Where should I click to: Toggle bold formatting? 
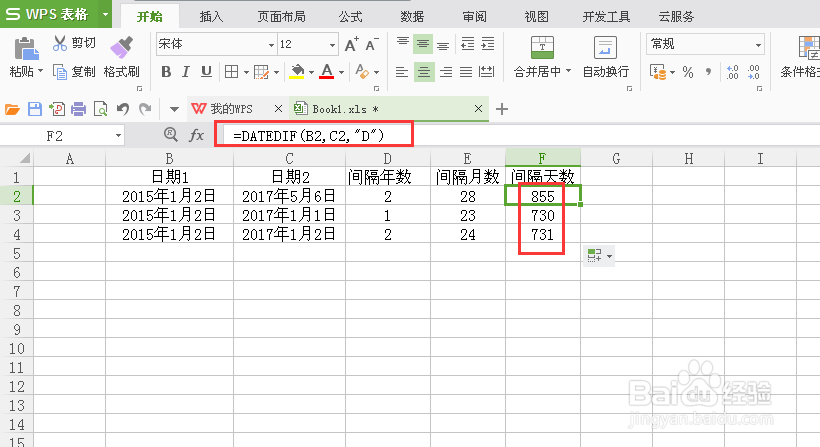pos(166,72)
